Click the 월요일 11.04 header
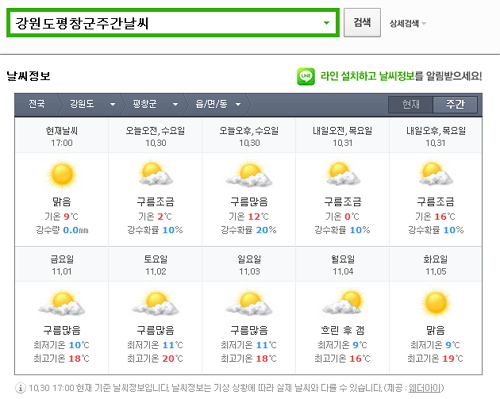Viewport: 500px width, 399px height. pyautogui.click(x=343, y=265)
